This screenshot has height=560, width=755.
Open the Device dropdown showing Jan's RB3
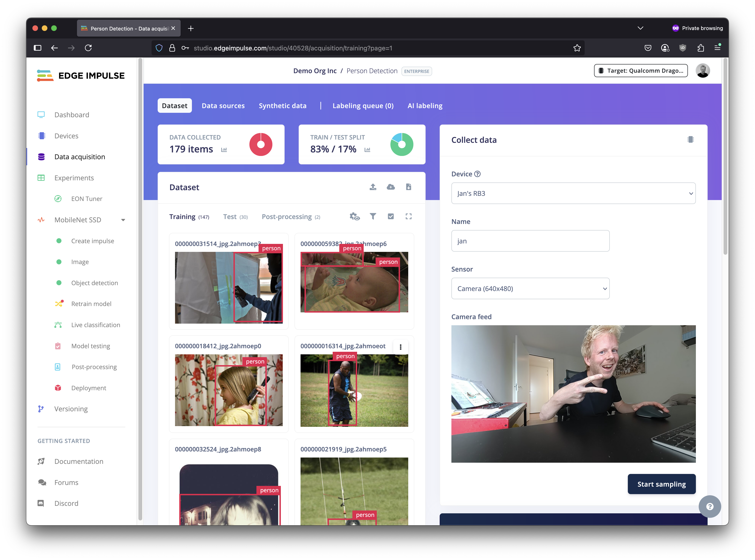573,193
